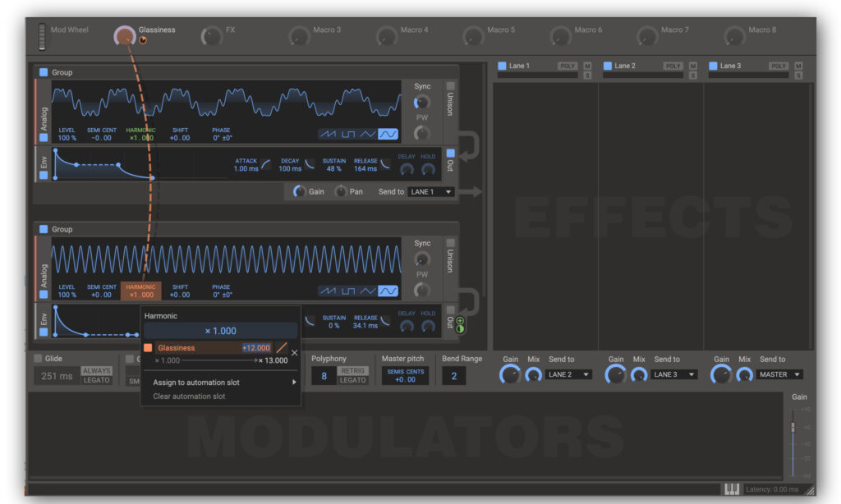Click the Lane 1 Gain knob
This screenshot has height=504, width=841.
point(510,374)
